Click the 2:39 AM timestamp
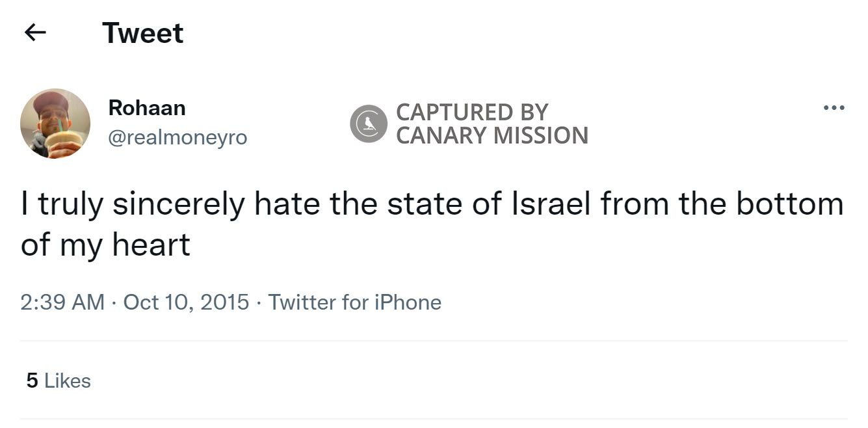Image resolution: width=868 pixels, height=428 pixels. (x=62, y=302)
